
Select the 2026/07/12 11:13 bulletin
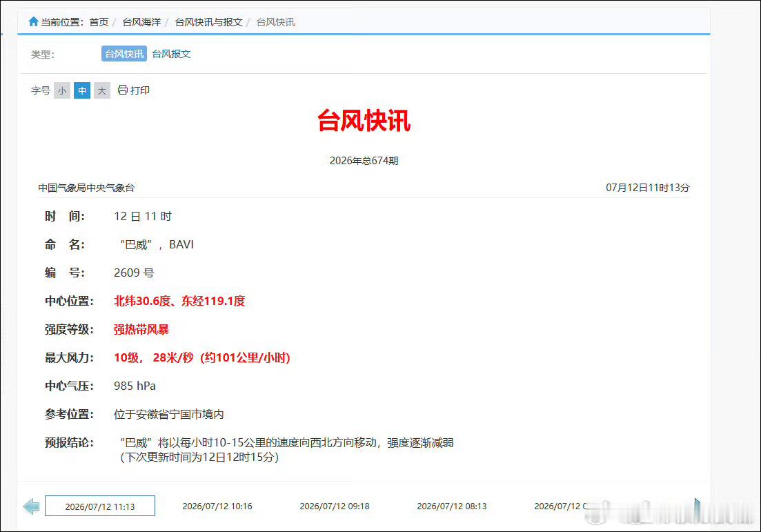pos(100,506)
